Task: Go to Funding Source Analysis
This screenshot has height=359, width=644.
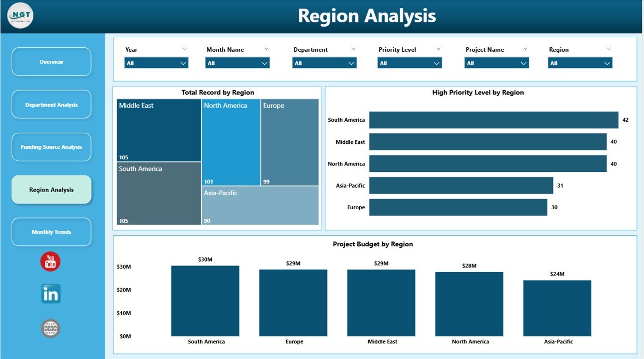Action: pos(51,147)
